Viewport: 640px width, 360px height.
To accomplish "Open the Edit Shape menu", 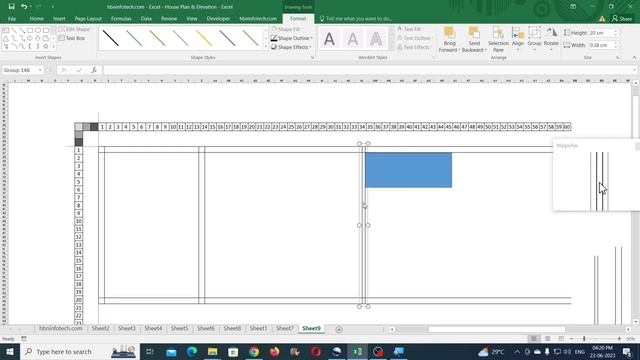I will [x=76, y=29].
